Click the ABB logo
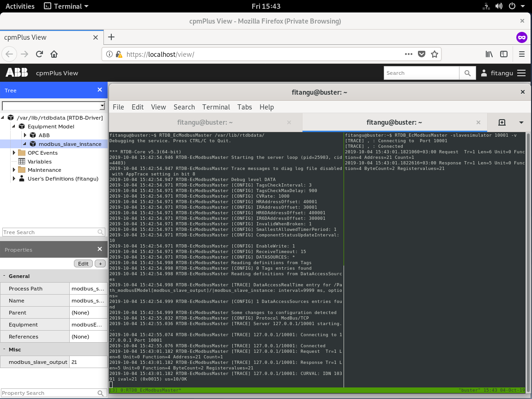 coord(17,73)
